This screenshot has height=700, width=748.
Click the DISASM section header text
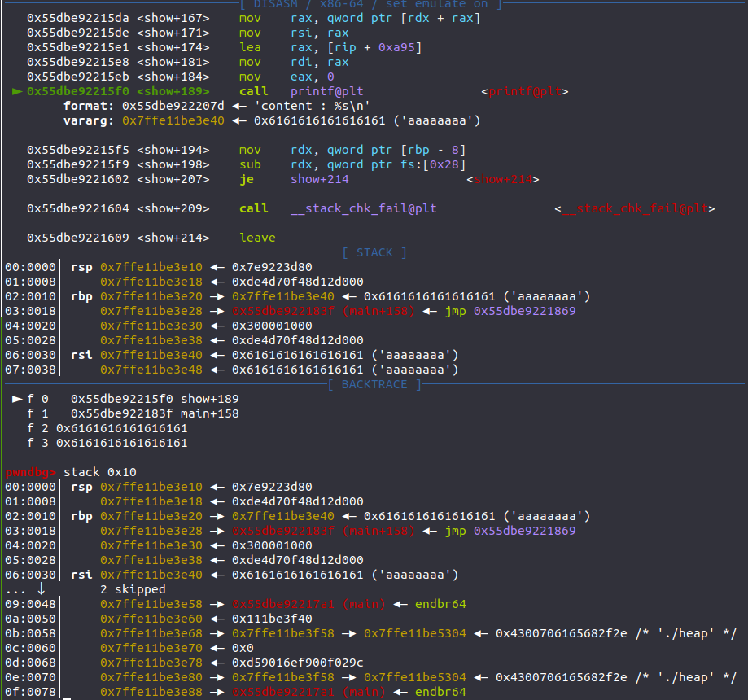pyautogui.click(x=370, y=4)
